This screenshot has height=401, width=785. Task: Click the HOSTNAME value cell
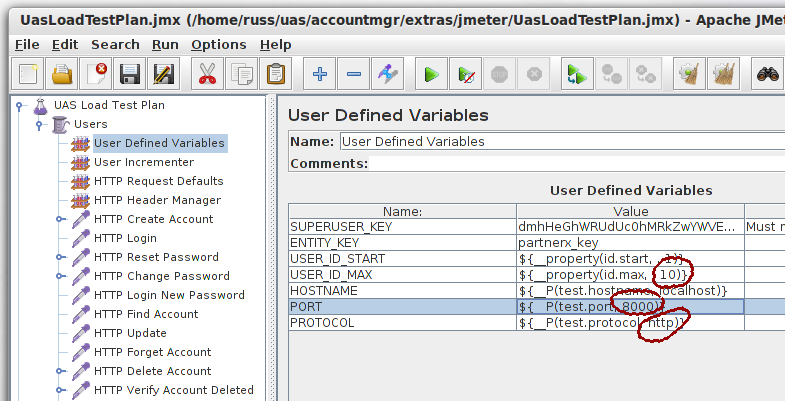pyautogui.click(x=630, y=291)
